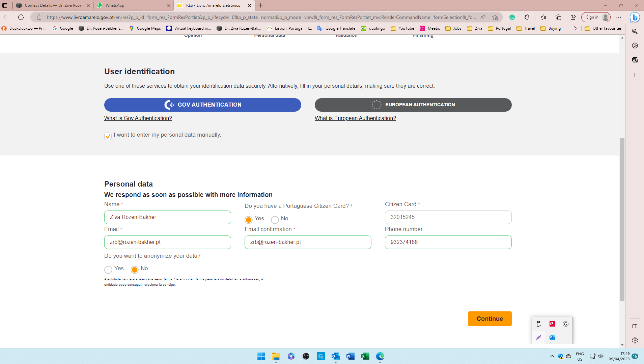Uncheck the enter personal data manually checkbox
Image resolution: width=644 pixels, height=364 pixels.
[x=108, y=136]
